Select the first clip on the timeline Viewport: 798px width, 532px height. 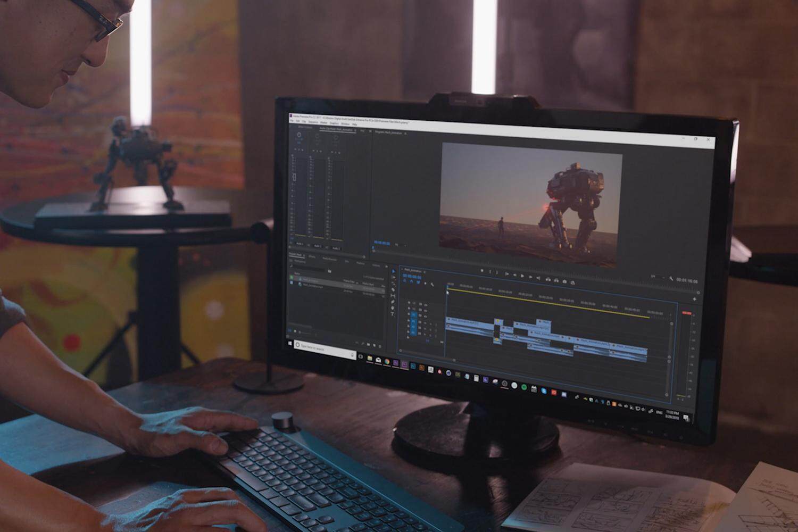coord(471,325)
